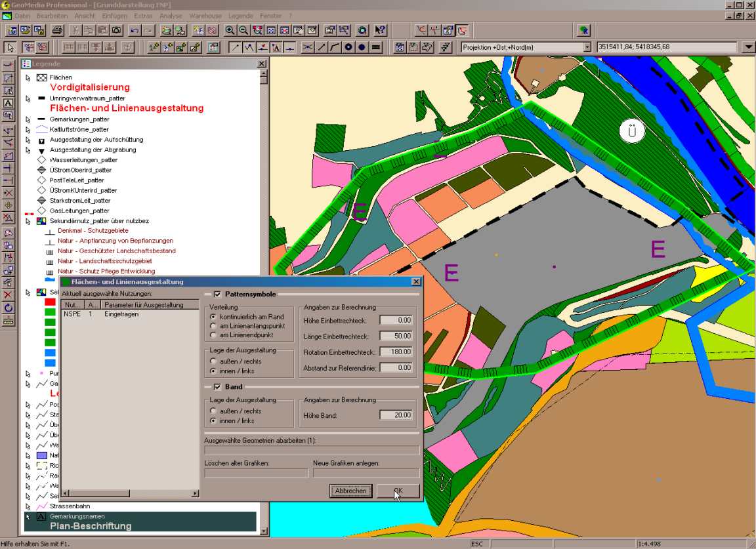
Task: Click the Undo arrow toolbar icon
Action: (x=134, y=30)
